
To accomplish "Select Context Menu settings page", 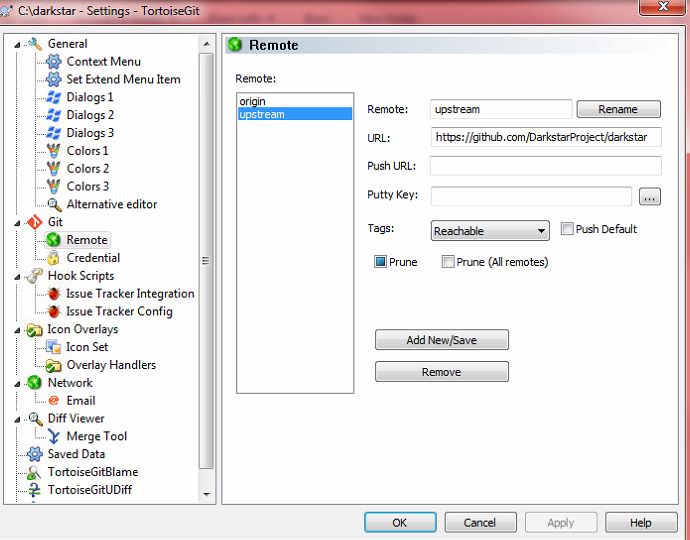I will click(x=103, y=62).
